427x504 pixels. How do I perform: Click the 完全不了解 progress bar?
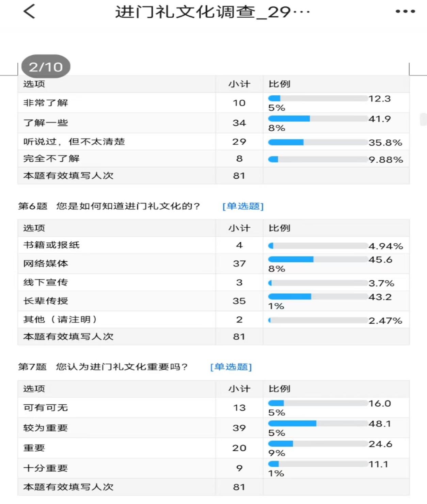[x=318, y=159]
